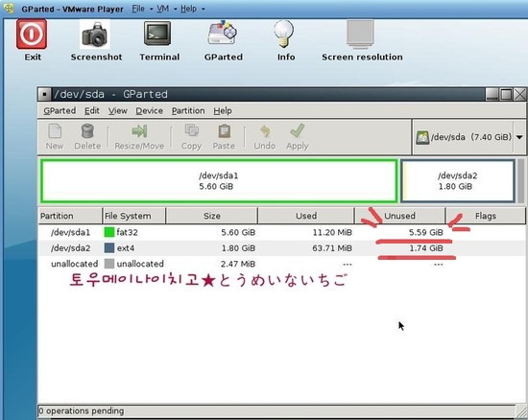Click the window resize grip at bottom corner
Image resolution: width=528 pixels, height=420 pixels.
(521, 411)
